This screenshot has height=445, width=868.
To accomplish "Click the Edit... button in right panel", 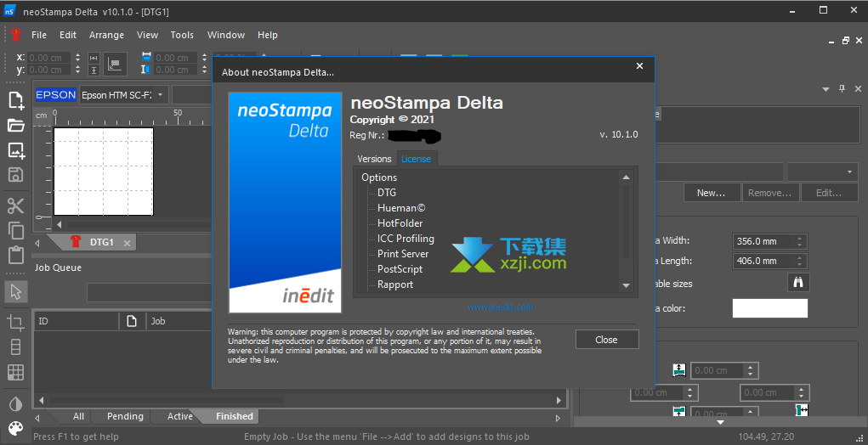I will coord(829,193).
